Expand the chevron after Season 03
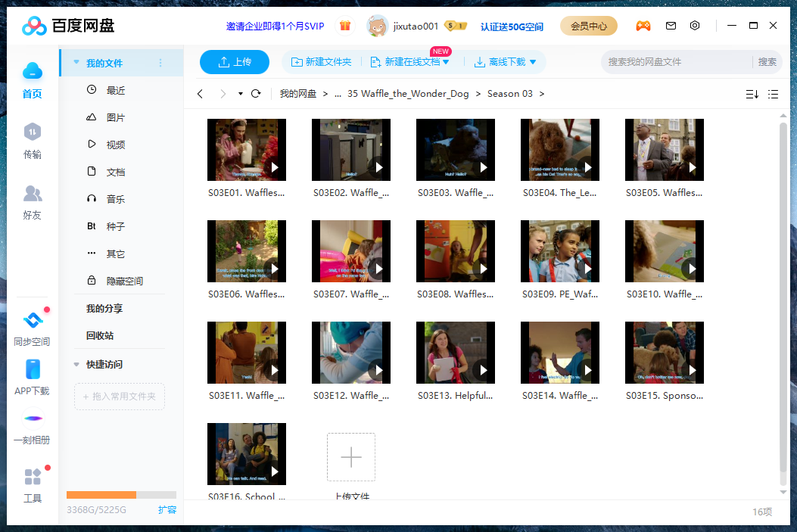The image size is (797, 532). tap(542, 94)
